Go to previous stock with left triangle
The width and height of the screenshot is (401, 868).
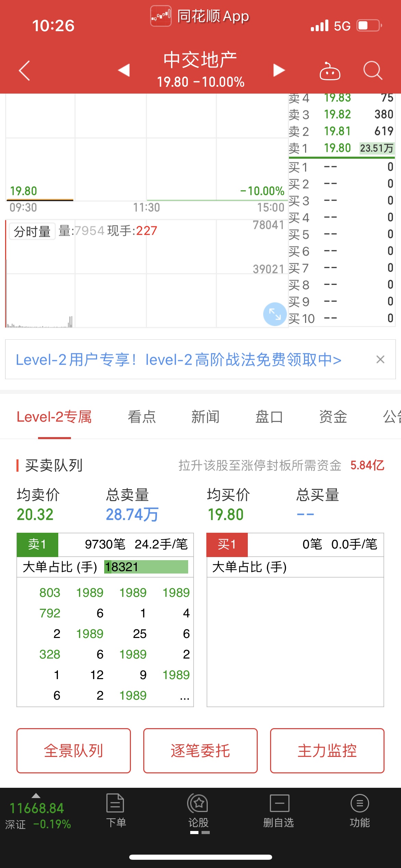(x=124, y=70)
